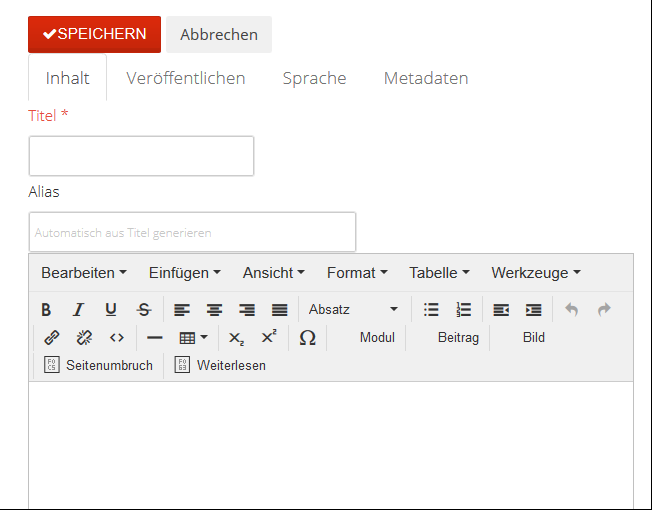652x510 pixels.
Task: Switch to the Veröffentlichen tab
Action: [x=185, y=78]
